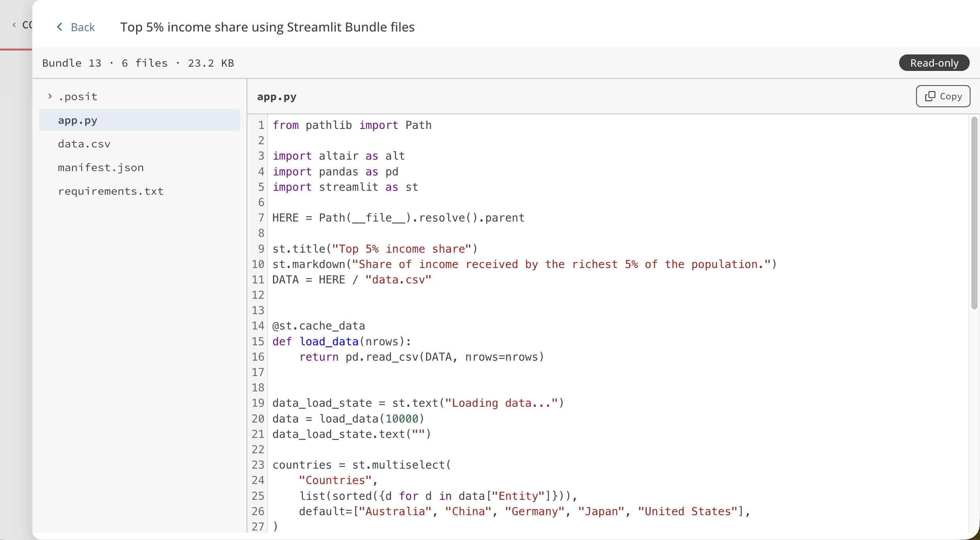Click code line 'from pathlib import Path'
Viewport: 980px width, 540px height.
coord(352,125)
